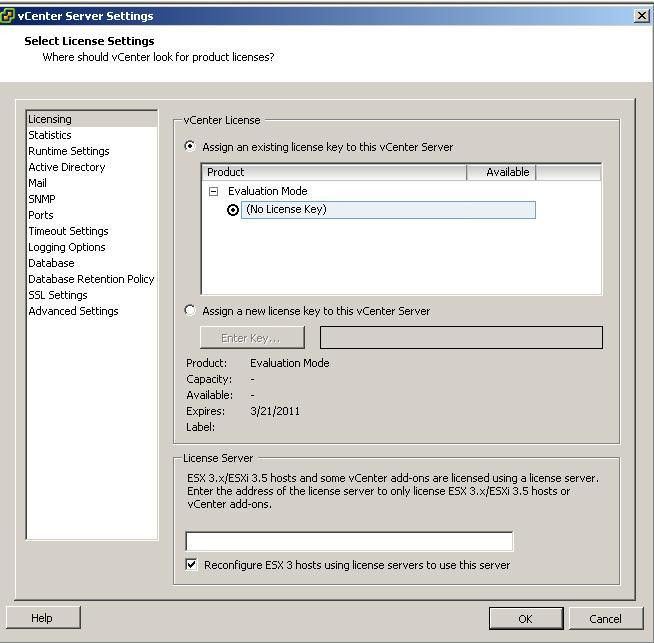Collapse the Evaluation Mode tree node

[214, 191]
